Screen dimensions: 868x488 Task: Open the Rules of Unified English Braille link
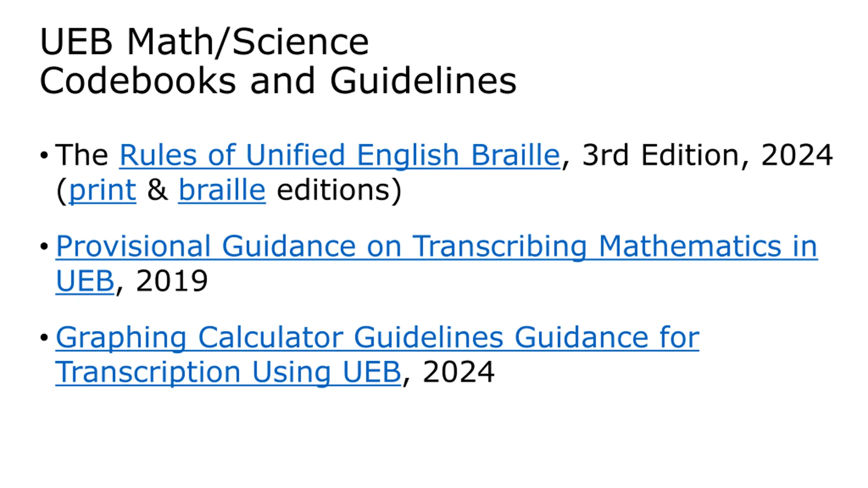pos(339,155)
